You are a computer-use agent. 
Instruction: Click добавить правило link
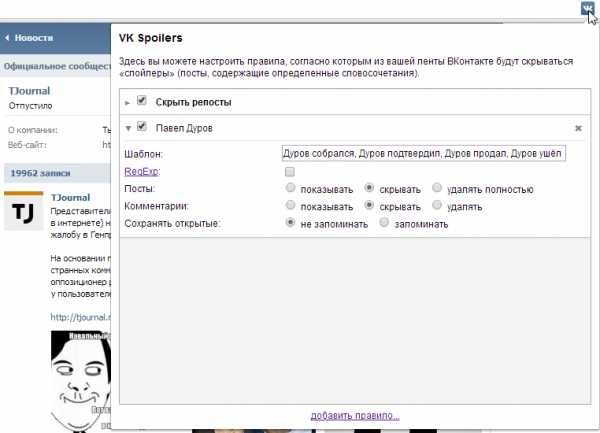click(x=355, y=416)
